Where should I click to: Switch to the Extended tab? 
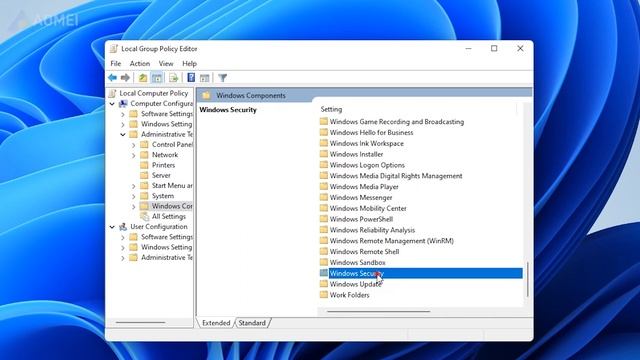[216, 323]
